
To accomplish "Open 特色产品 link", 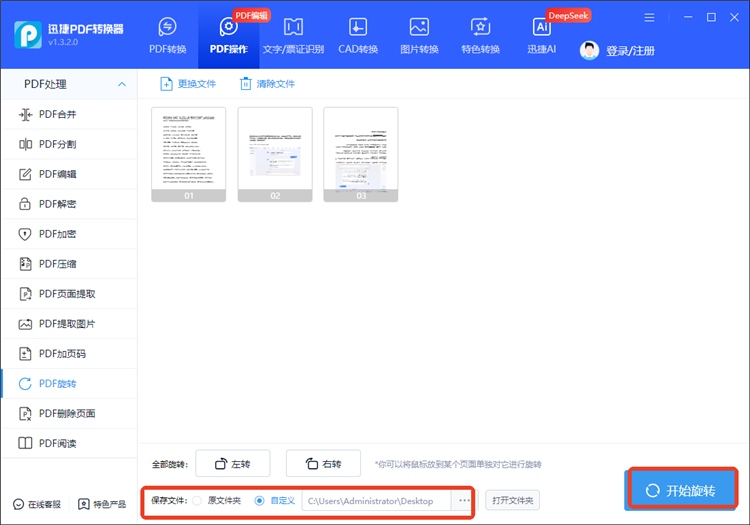I will click(101, 504).
